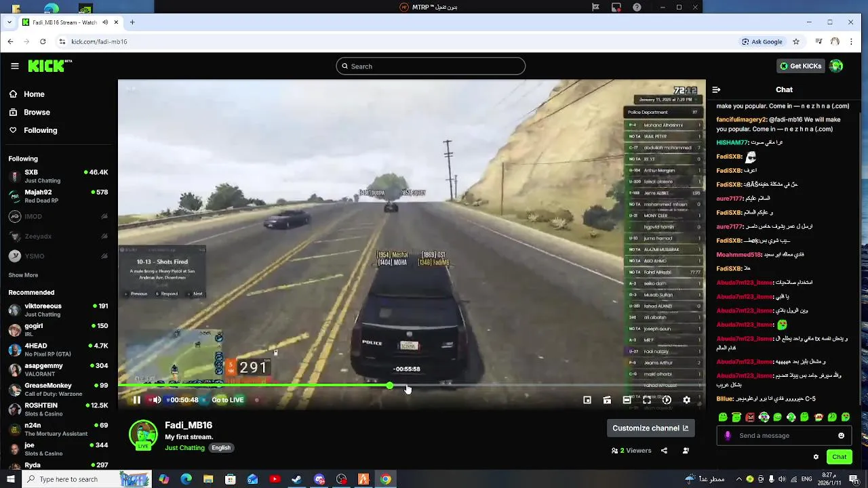Mute tab via speaker icon on tab

pyautogui.click(x=105, y=22)
